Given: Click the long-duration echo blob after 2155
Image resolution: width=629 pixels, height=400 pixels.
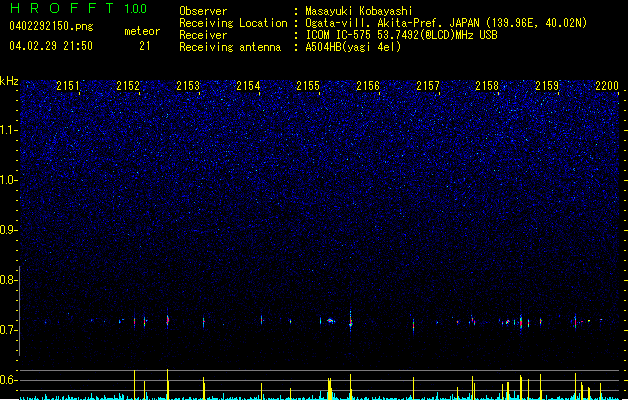Looking at the screenshot, I should (x=331, y=321).
